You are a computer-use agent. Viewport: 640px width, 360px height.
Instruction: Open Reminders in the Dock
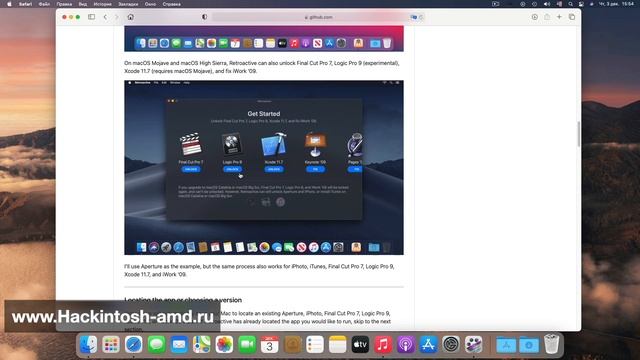[315, 344]
